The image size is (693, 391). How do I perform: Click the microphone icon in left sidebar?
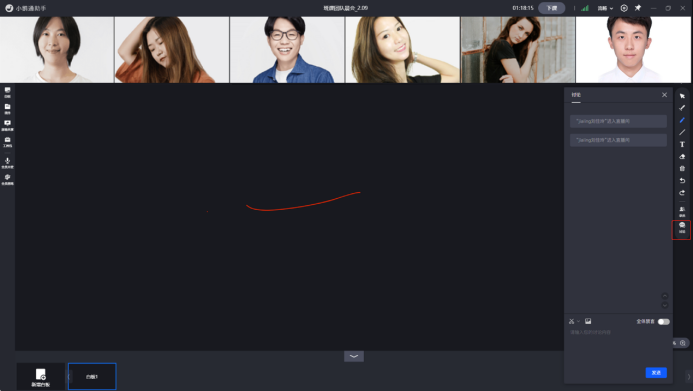click(8, 163)
